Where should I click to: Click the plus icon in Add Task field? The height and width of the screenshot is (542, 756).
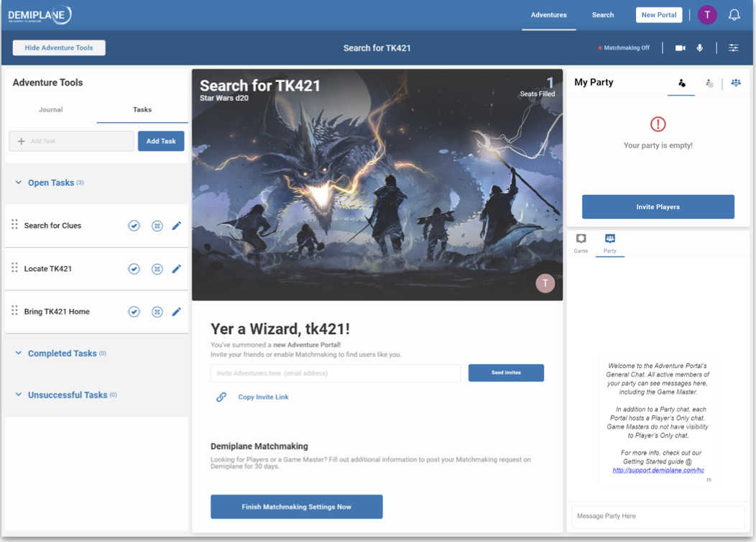(22, 142)
